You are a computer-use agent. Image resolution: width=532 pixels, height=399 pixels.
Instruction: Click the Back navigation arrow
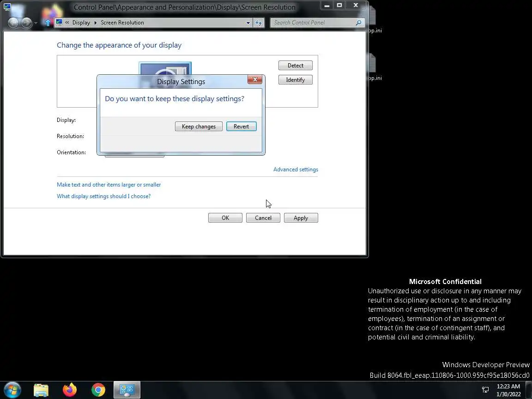point(13,23)
